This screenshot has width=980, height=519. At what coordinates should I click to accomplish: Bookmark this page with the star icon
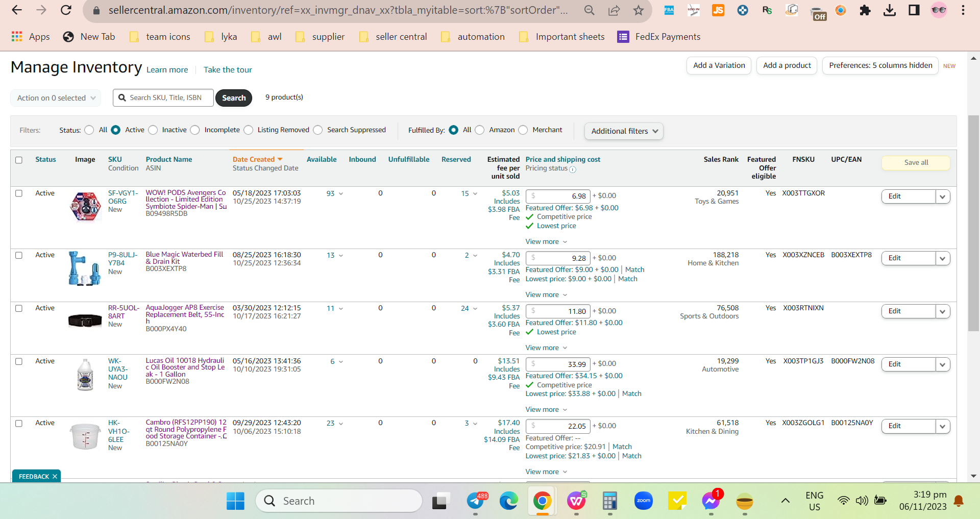[638, 10]
